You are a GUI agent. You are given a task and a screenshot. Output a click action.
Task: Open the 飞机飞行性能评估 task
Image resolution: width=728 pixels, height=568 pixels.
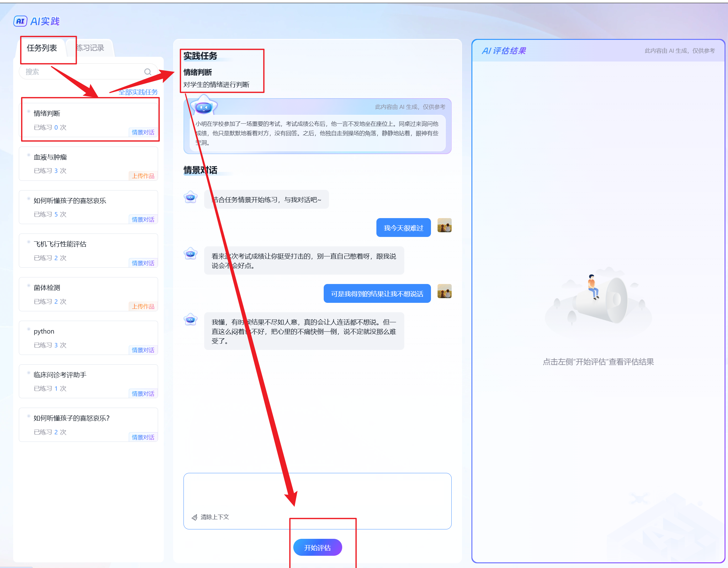pos(88,250)
